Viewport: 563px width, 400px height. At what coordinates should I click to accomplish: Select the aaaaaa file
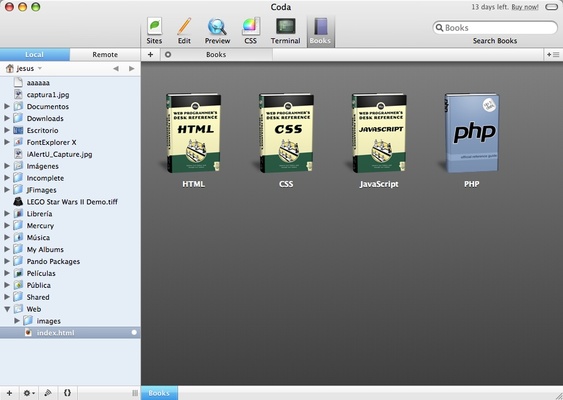click(x=70, y=83)
